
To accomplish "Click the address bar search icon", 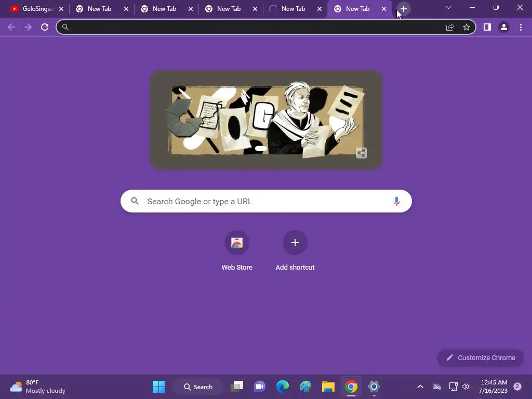I will tap(65, 27).
